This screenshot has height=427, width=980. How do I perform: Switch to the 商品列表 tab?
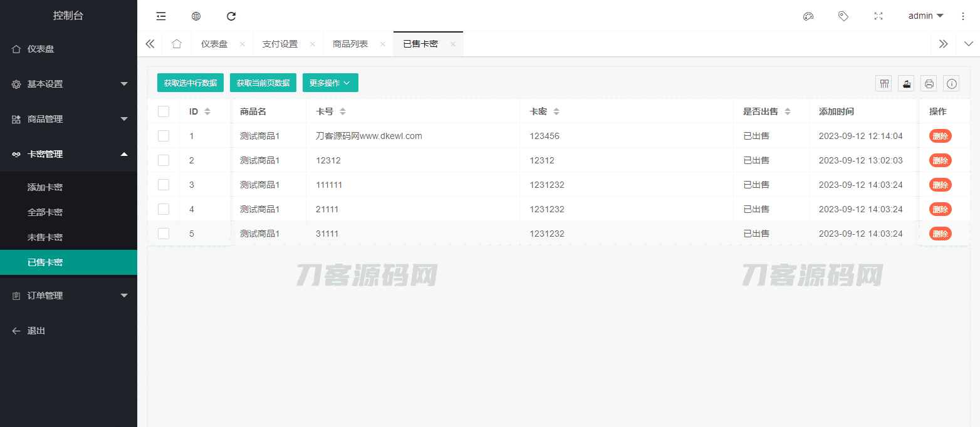(x=350, y=44)
